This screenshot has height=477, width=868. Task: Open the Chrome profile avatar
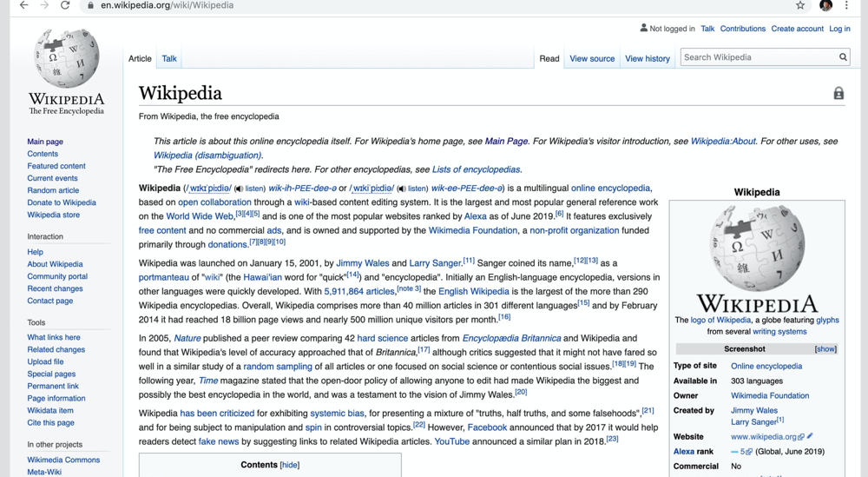pyautogui.click(x=825, y=5)
